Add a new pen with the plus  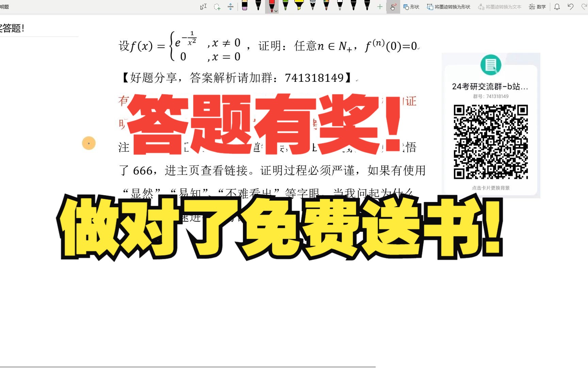[380, 7]
